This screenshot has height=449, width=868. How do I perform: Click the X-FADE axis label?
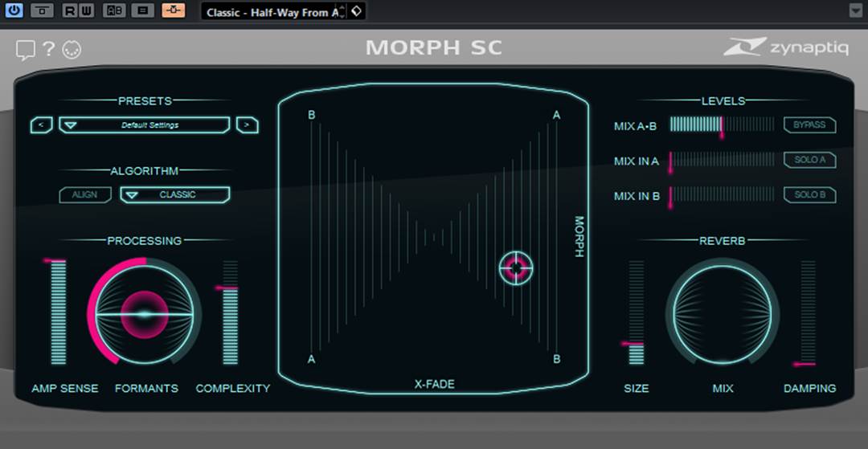435,384
